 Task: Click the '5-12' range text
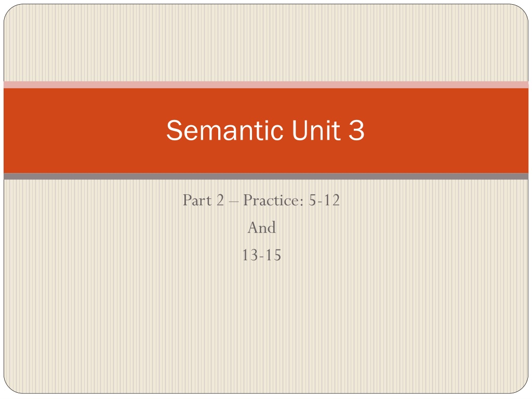[x=324, y=200]
